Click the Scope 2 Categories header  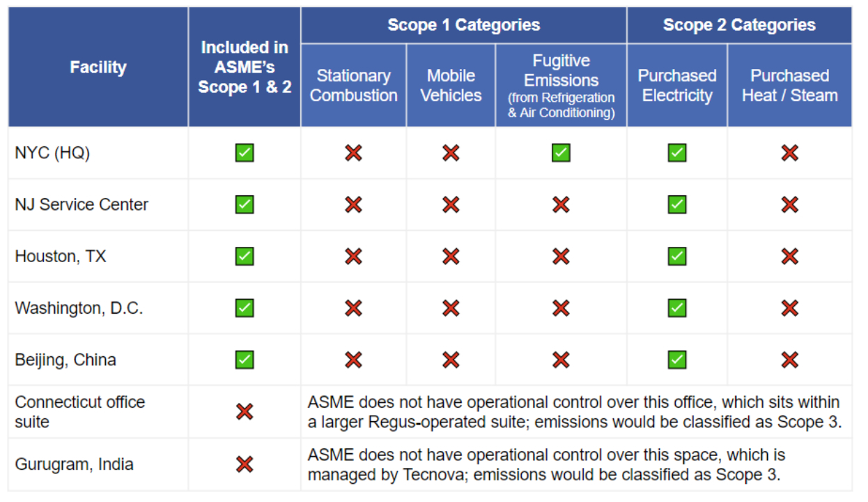739,25
